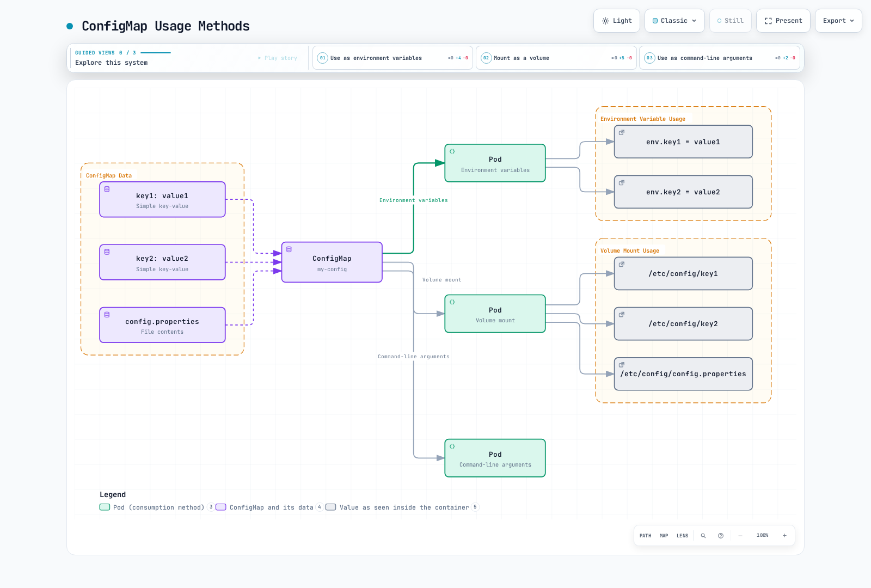
Task: Click the 'Environment Variable Usage' group label
Action: 643,119
